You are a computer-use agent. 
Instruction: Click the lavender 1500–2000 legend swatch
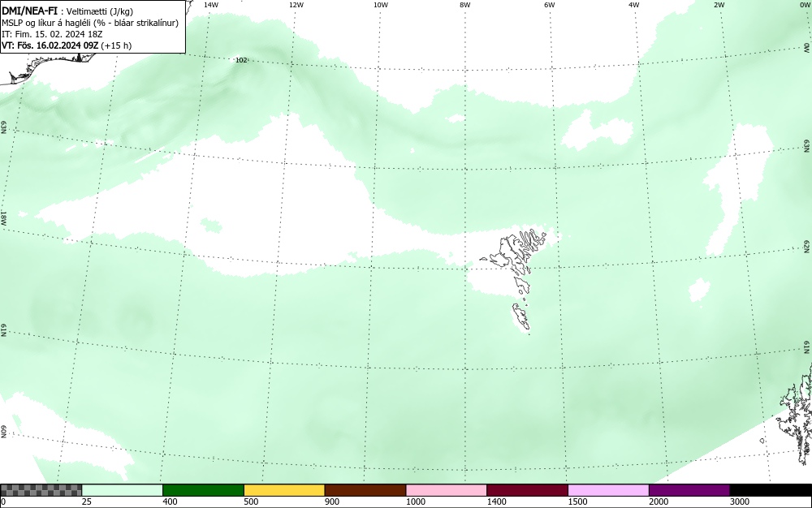608,490
